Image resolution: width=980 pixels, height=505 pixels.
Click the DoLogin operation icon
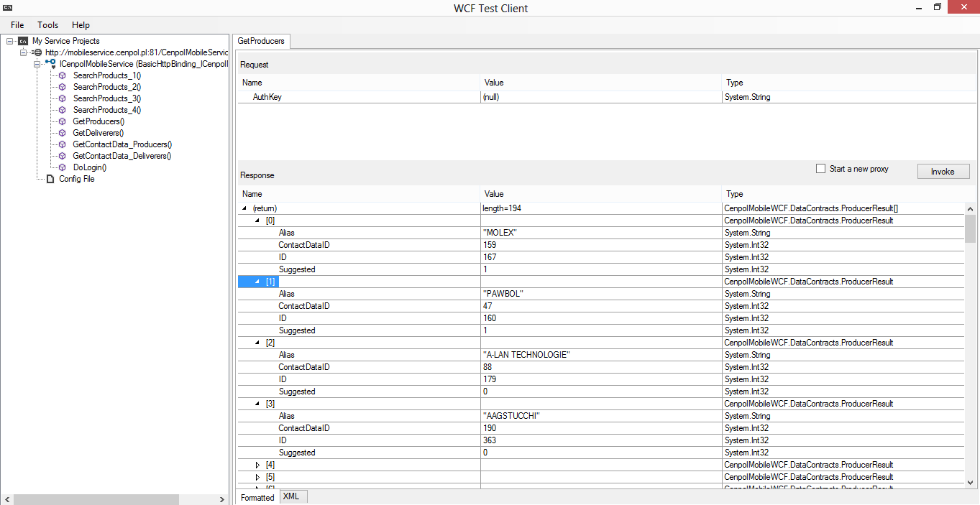pyautogui.click(x=62, y=167)
